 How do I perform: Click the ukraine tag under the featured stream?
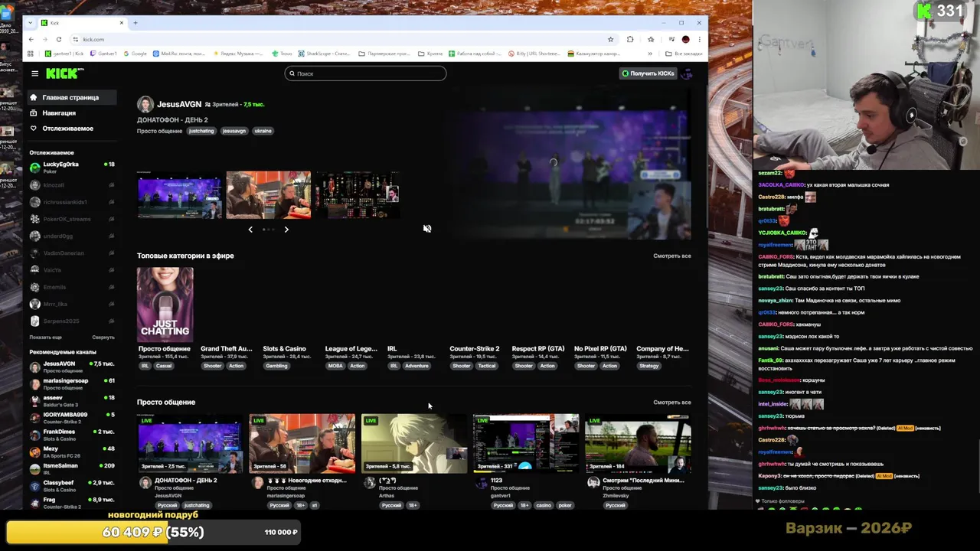tap(263, 131)
